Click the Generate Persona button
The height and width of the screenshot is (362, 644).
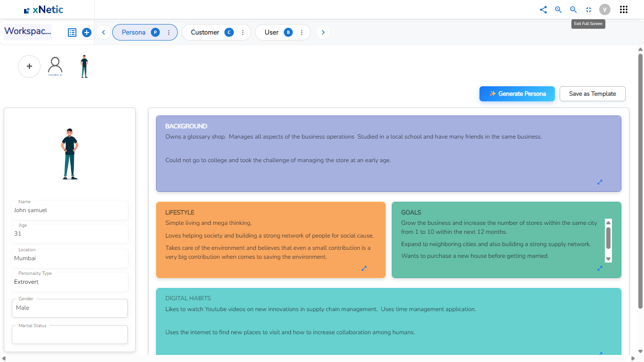pyautogui.click(x=517, y=94)
